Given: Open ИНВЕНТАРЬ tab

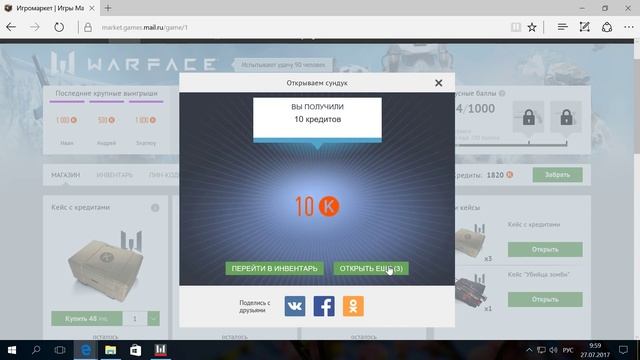Looking at the screenshot, I should [x=115, y=175].
